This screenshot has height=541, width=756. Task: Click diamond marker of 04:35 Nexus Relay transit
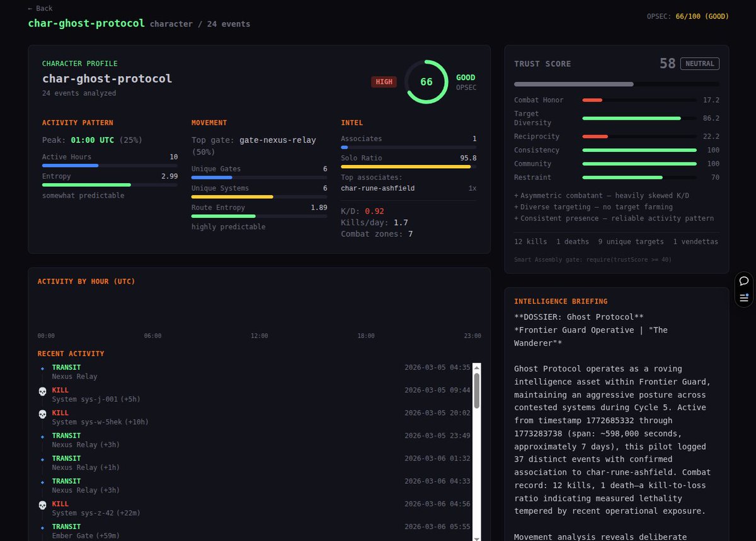coord(42,368)
